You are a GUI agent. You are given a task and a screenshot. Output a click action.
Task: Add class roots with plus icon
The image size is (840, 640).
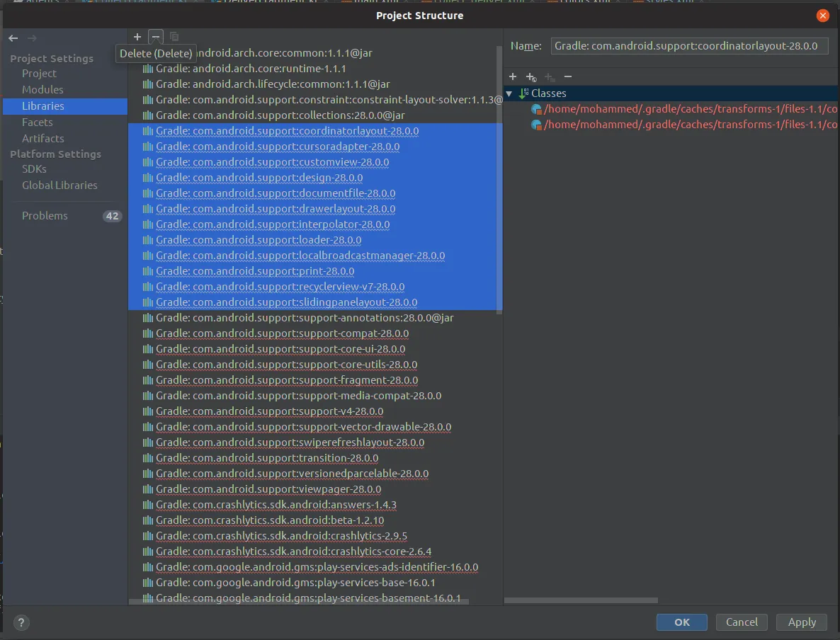(513, 76)
